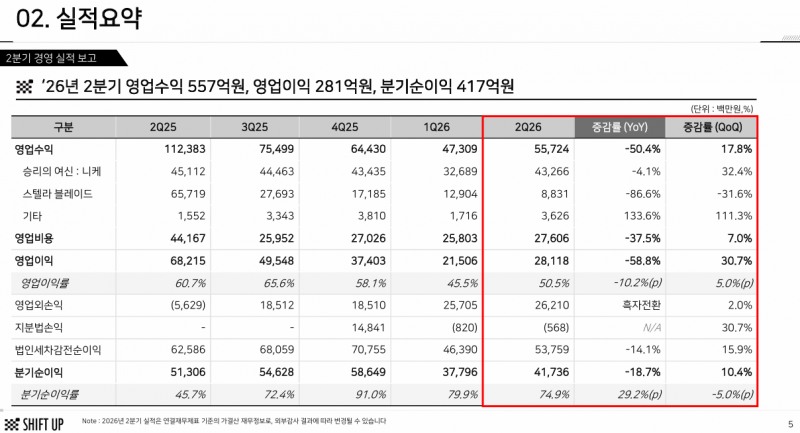Screen dimensions: 800x433
Task: Click the 74.9% net margin cell
Action: click(x=554, y=394)
